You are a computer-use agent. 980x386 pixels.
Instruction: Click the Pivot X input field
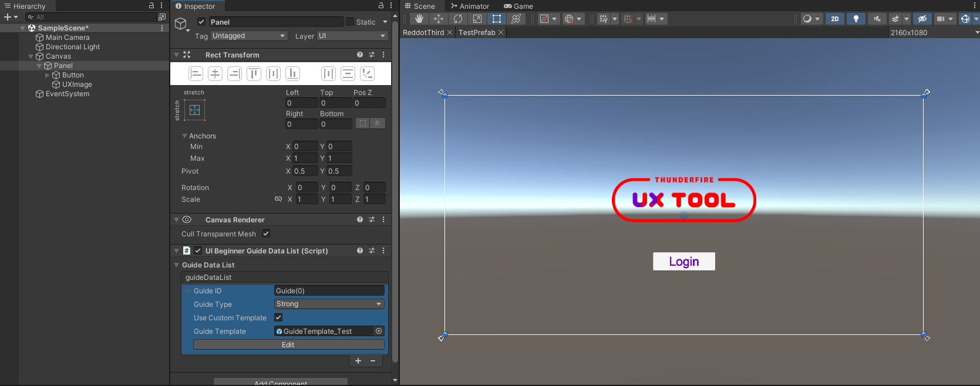pyautogui.click(x=305, y=171)
